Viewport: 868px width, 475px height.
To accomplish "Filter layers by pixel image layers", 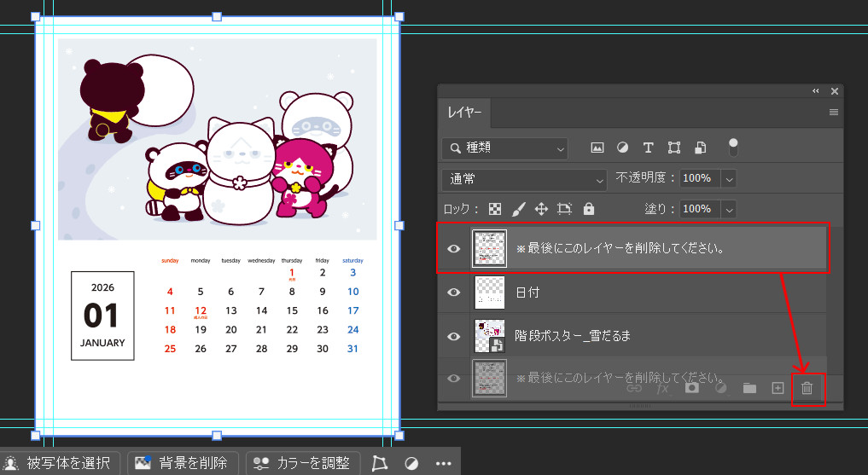I will click(x=597, y=148).
